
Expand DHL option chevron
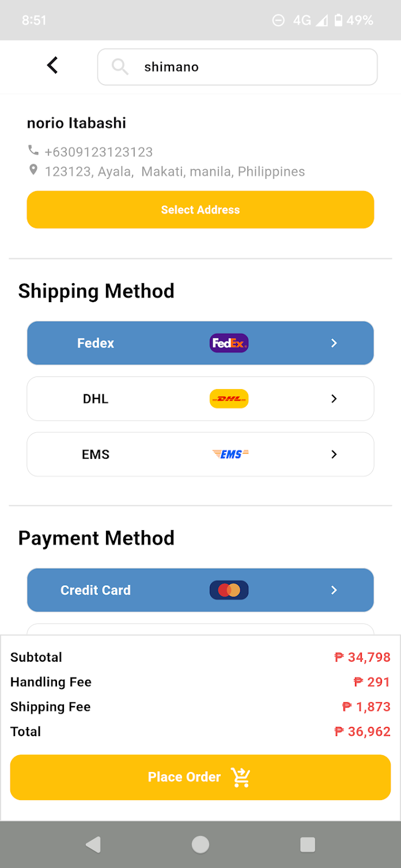tap(334, 399)
